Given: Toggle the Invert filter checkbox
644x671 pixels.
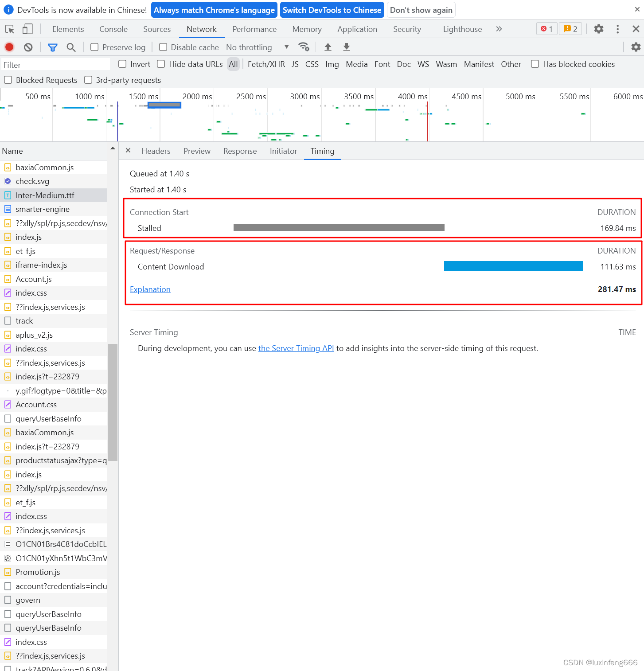Looking at the screenshot, I should coord(122,64).
